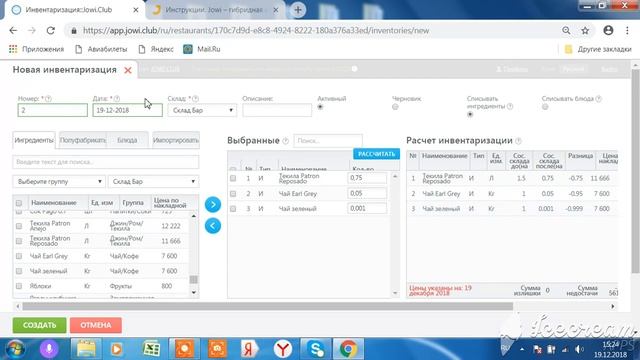This screenshot has width=640, height=360.
Task: Open the Mail.Ru bookmark
Action: pyautogui.click(x=202, y=49)
